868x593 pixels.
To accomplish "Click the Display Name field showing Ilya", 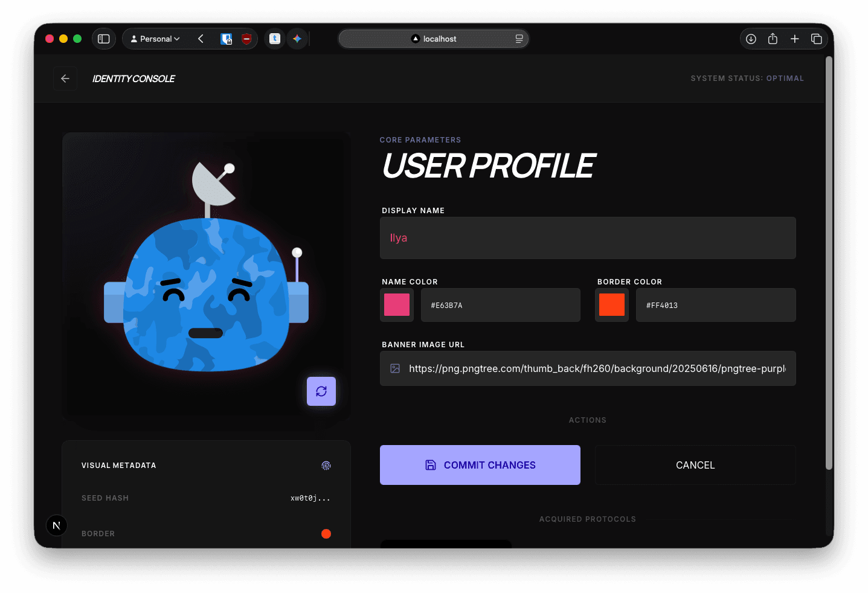I will pos(587,237).
